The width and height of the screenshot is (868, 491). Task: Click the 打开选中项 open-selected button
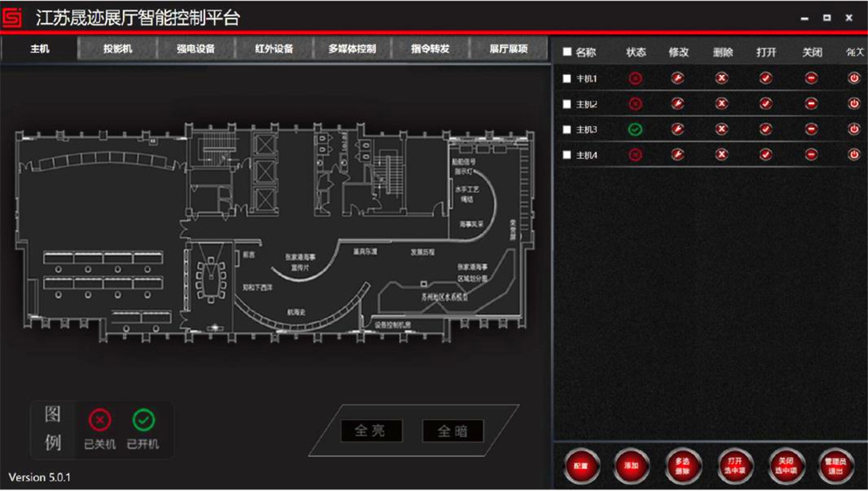pyautogui.click(x=737, y=465)
